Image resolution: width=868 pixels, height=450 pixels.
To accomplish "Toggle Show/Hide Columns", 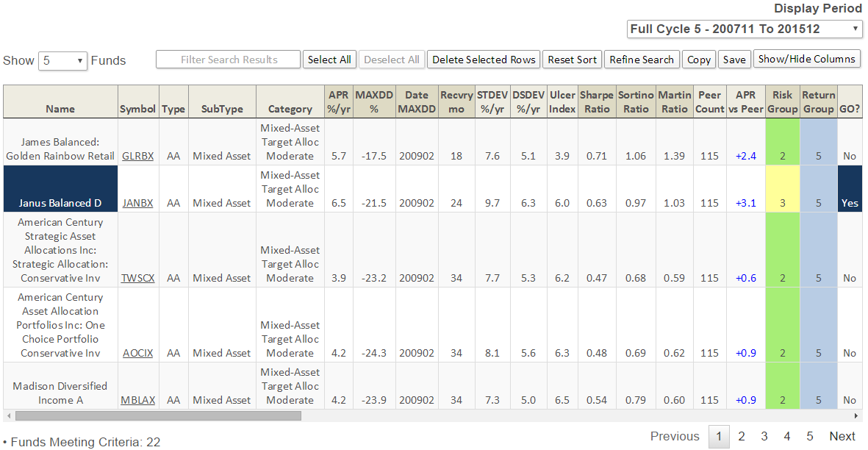I will 806,59.
